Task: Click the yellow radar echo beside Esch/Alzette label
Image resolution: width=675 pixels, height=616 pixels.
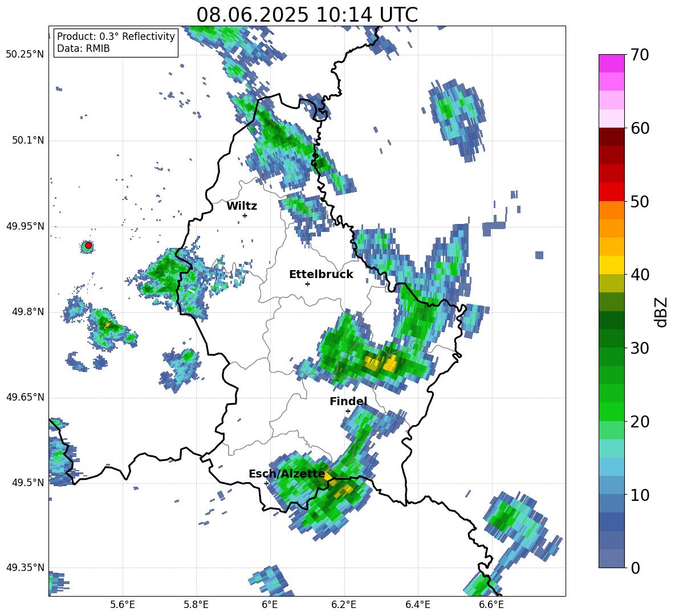Action: point(328,476)
